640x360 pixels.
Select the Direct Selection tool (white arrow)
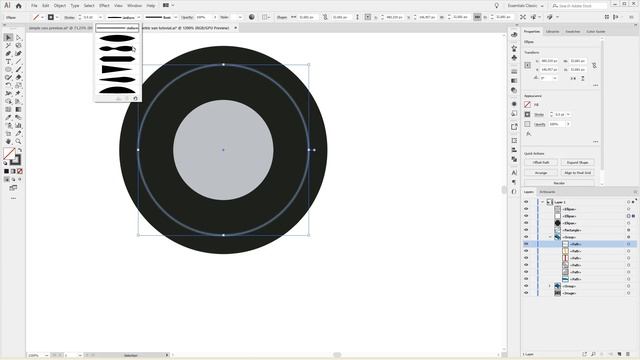[18, 38]
